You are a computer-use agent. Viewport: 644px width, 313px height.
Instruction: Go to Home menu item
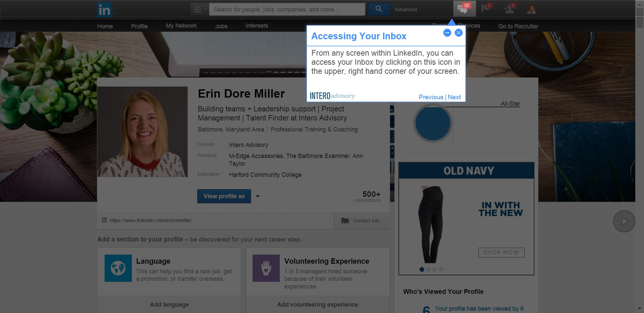(105, 26)
